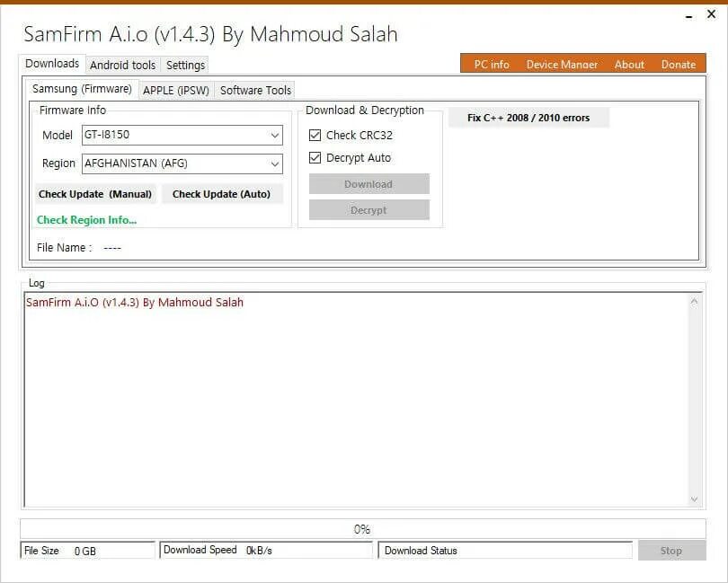Open Device Manager from the orange bar
Viewport: 728px width, 583px height.
562,65
